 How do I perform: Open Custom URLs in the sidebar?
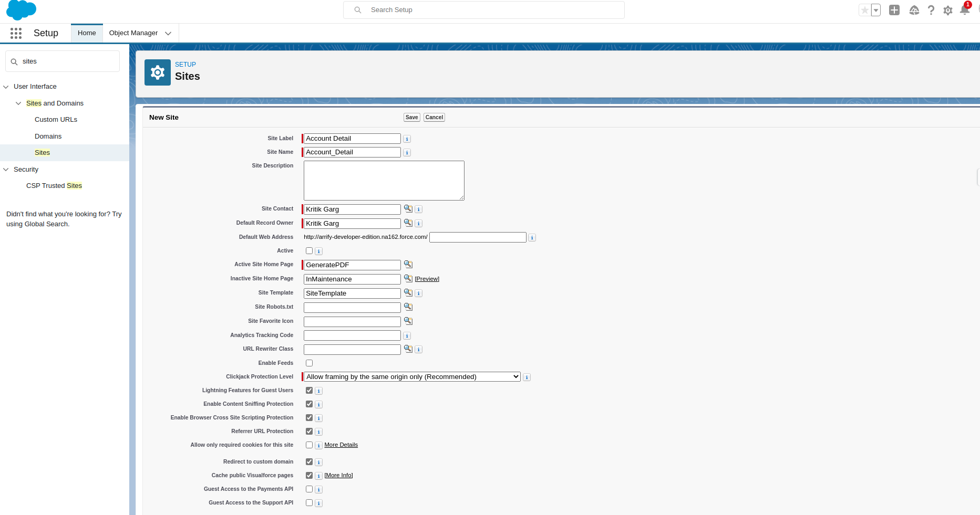coord(56,120)
